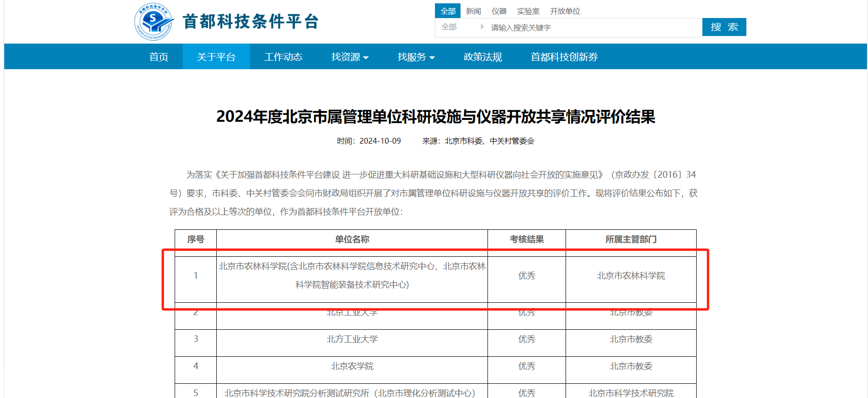This screenshot has height=398, width=868.
Task: Select the 实验室 search category tab
Action: point(528,11)
